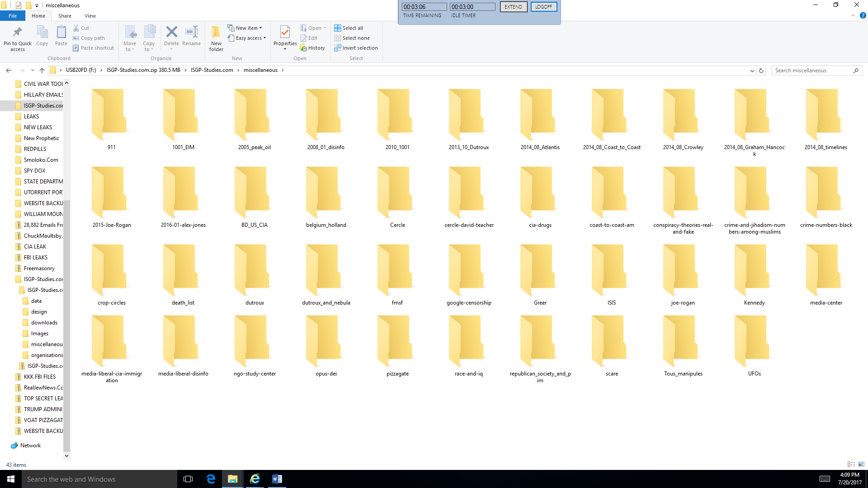Open the Properties checkmark icon
Image resolution: width=868 pixels, height=488 pixels.
point(285,33)
